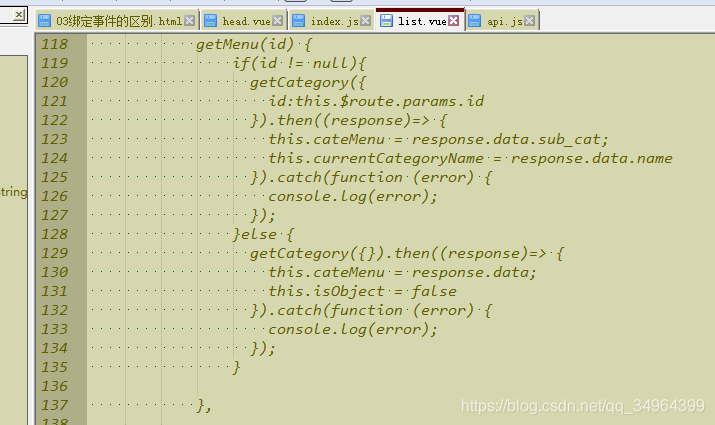Click on 'id:this.$route.params.id' text
Screen dimensions: 715x425
(x=376, y=101)
